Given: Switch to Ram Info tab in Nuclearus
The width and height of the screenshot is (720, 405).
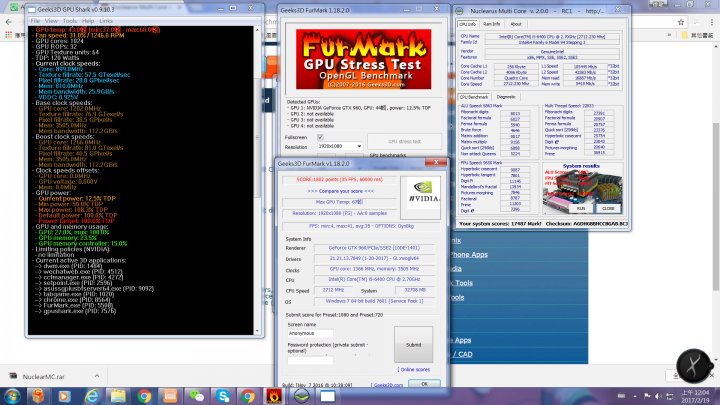Looking at the screenshot, I should pyautogui.click(x=491, y=24).
